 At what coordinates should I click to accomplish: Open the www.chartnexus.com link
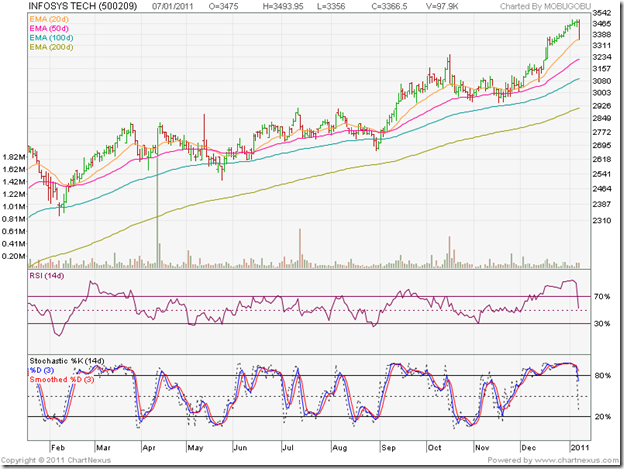[574, 461]
